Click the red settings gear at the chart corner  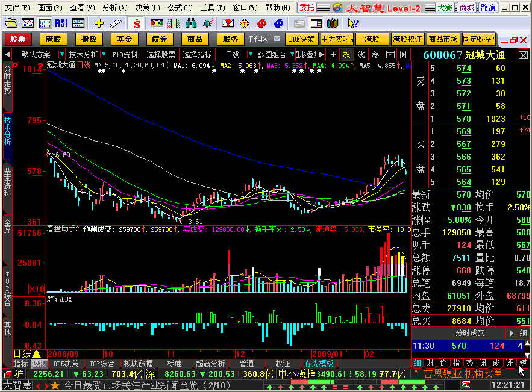click(15, 64)
